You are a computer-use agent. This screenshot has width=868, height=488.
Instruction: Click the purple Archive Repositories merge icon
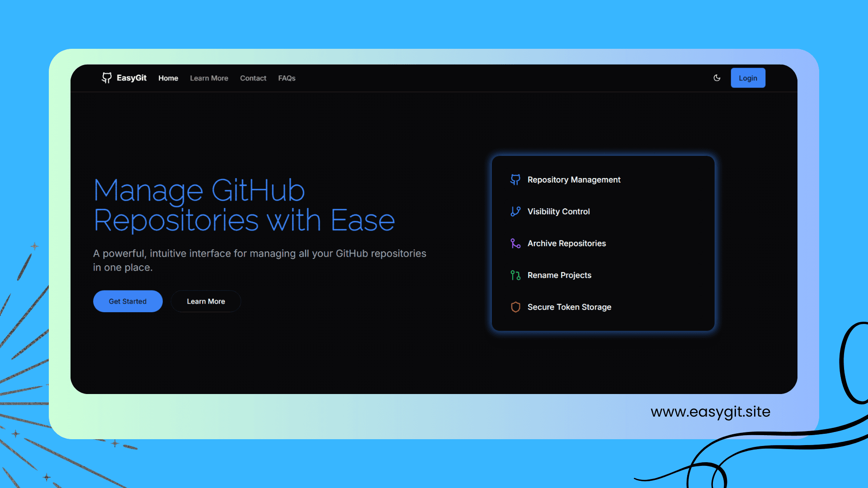(515, 244)
